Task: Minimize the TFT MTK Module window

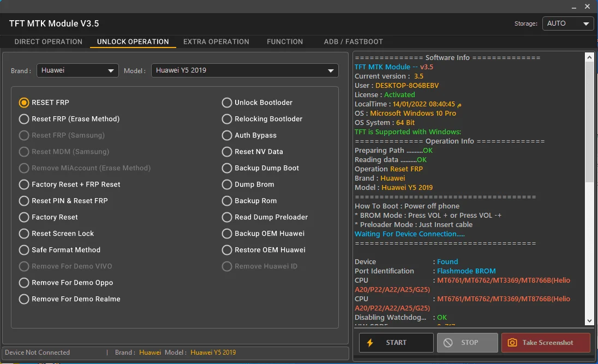Action: [x=573, y=7]
